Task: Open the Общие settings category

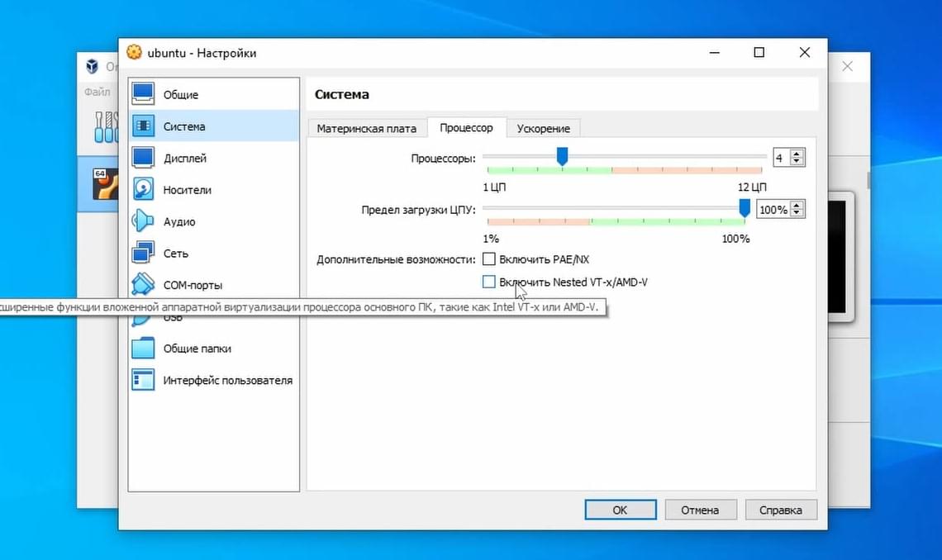Action: point(213,94)
